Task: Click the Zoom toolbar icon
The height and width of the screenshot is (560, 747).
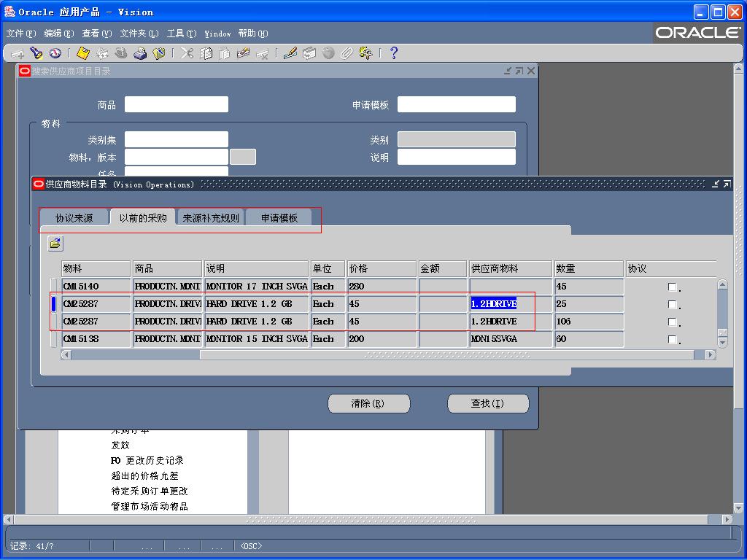Action: tap(309, 53)
